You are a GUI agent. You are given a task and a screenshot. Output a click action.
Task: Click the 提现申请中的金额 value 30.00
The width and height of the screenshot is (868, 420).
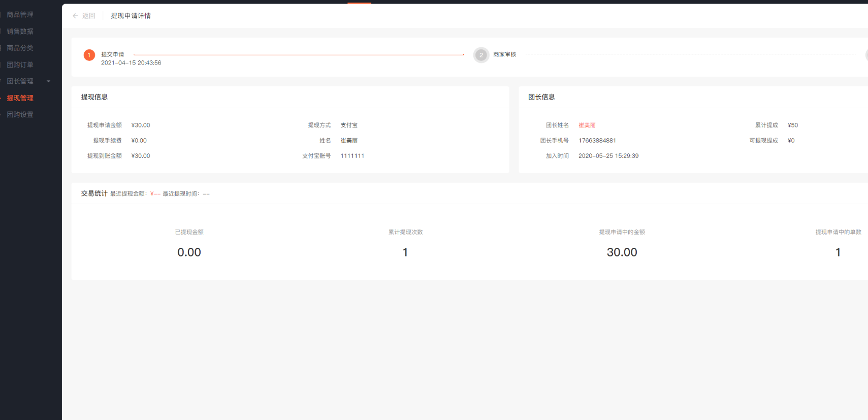[x=622, y=252]
